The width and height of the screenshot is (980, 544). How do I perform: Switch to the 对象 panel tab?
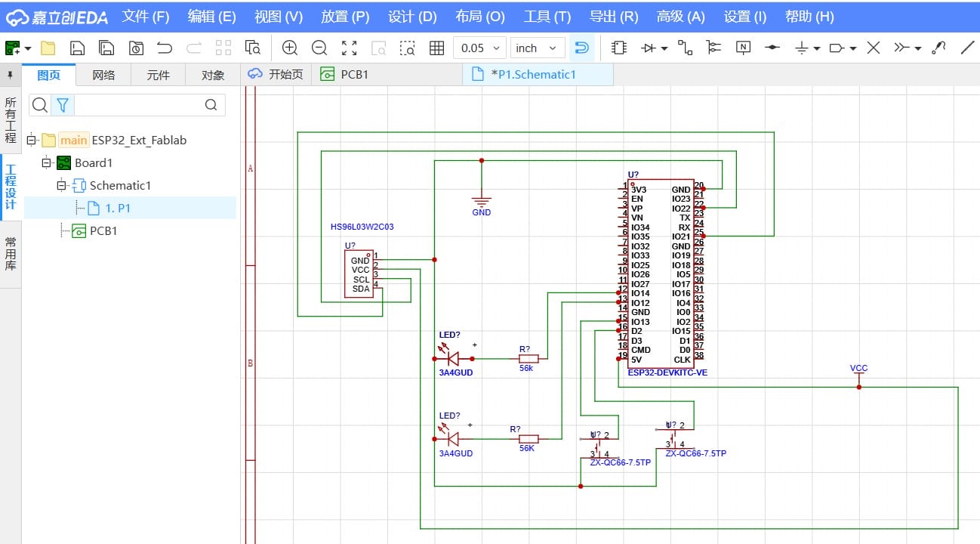tap(213, 75)
